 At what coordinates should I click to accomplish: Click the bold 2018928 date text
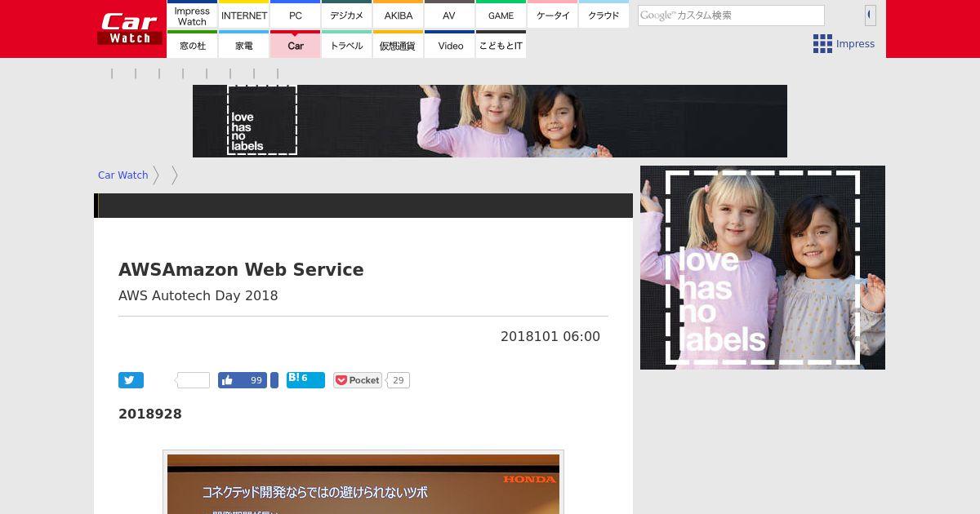click(x=150, y=414)
